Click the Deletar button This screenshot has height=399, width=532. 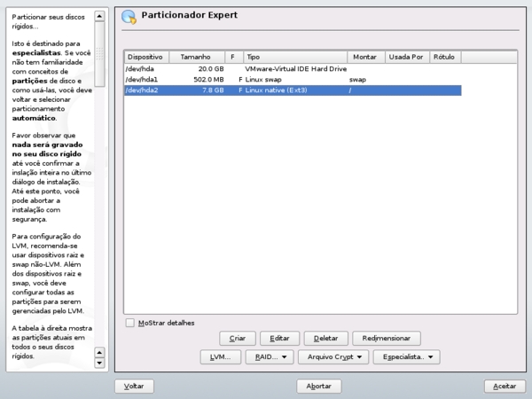325,339
